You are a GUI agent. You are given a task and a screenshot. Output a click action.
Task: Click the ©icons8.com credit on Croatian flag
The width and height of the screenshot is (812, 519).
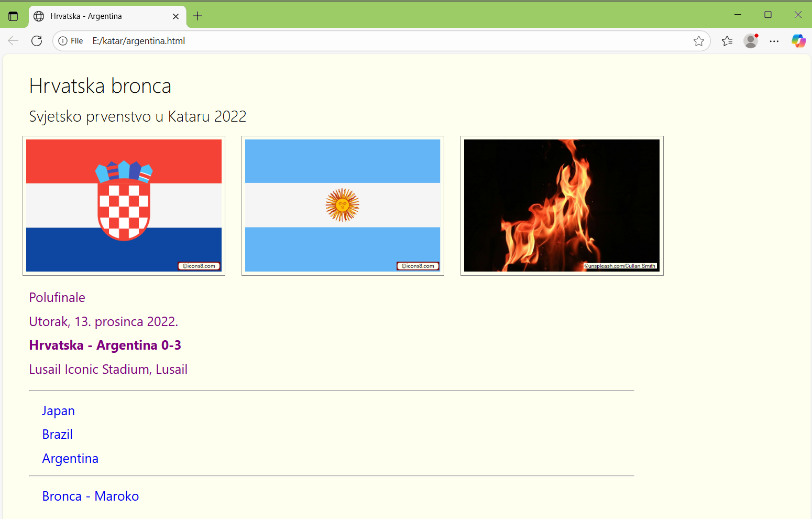coord(199,266)
